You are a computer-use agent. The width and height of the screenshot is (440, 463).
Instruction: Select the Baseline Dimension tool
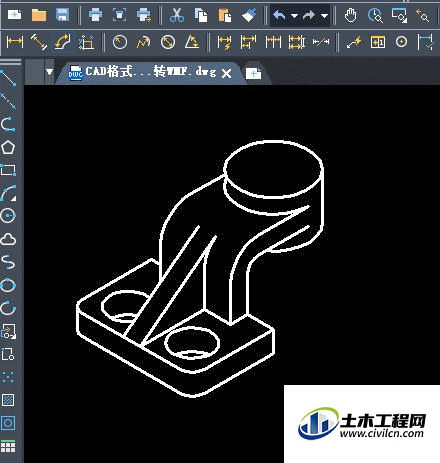pyautogui.click(x=248, y=42)
